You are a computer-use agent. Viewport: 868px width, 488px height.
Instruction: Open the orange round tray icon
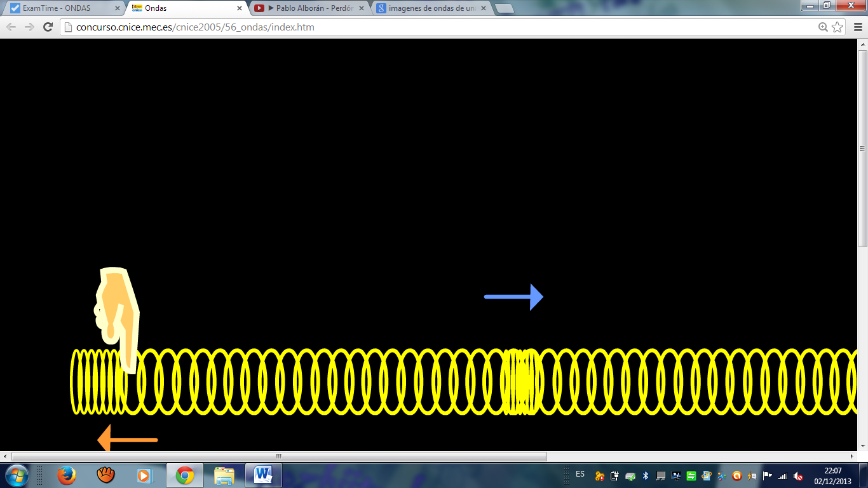pyautogui.click(x=737, y=476)
